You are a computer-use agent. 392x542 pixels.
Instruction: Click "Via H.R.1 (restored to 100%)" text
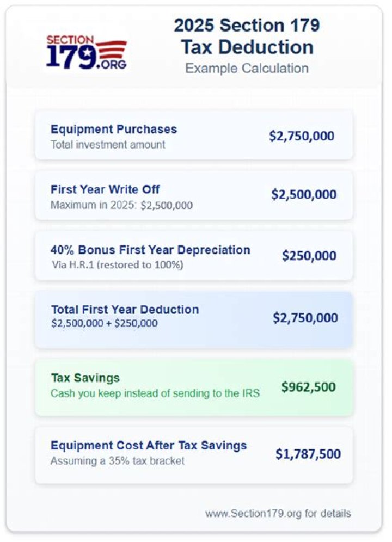pos(117,265)
